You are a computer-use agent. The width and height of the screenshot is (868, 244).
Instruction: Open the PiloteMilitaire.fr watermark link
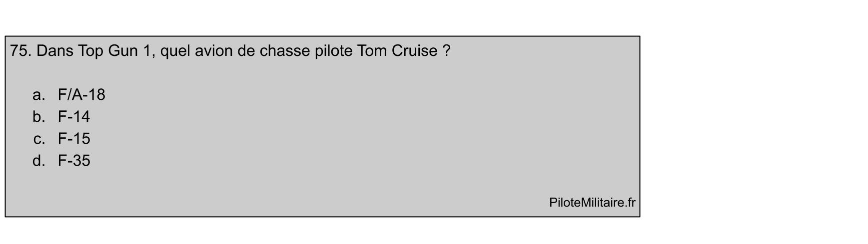coord(592,203)
